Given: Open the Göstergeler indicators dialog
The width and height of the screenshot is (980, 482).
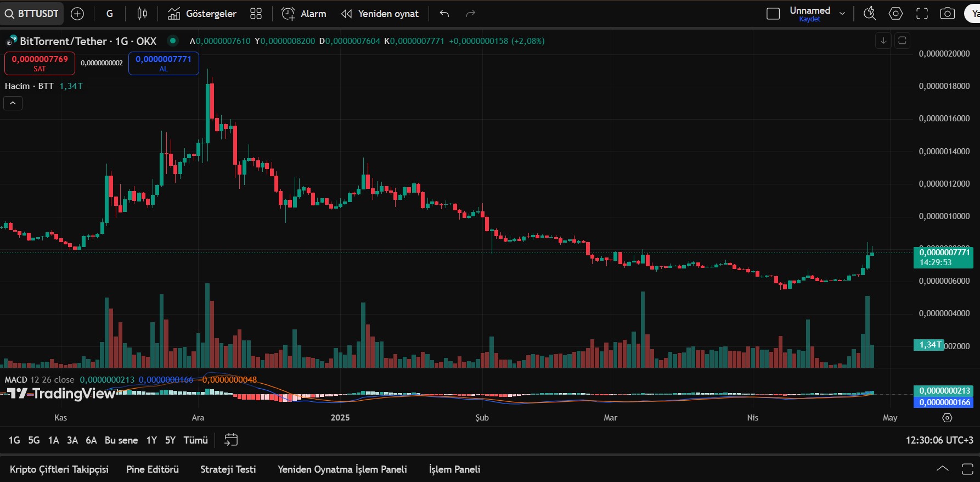Looking at the screenshot, I should 202,14.
